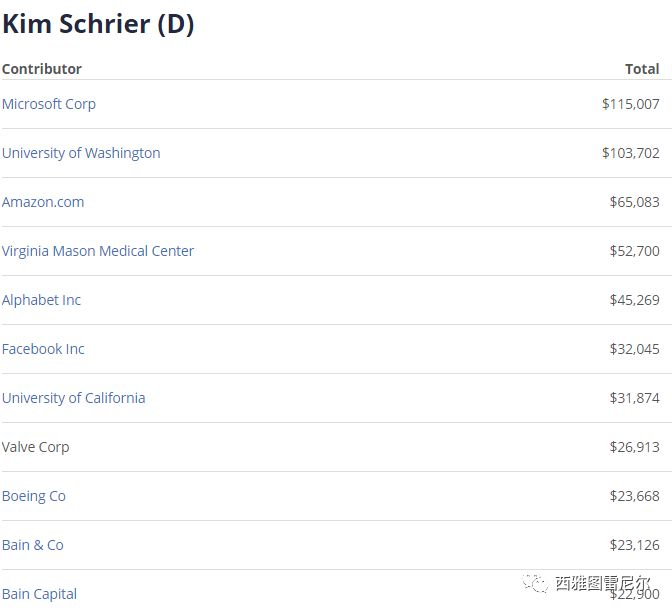Click the $45,269 Alphabet Inc total
Image resolution: width=672 pixels, height=612 pixels.
[x=634, y=300]
